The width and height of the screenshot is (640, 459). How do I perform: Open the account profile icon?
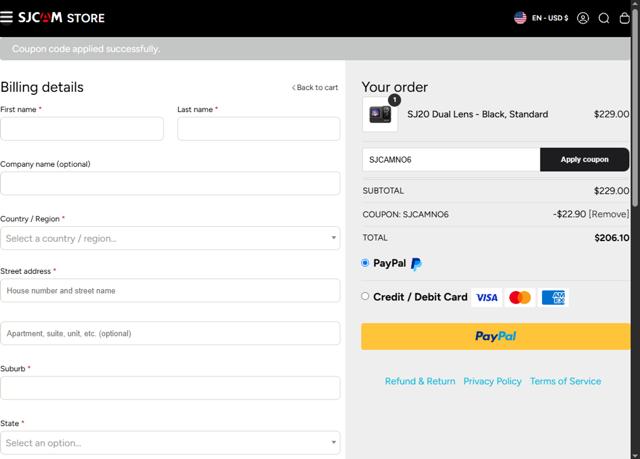[x=583, y=18]
